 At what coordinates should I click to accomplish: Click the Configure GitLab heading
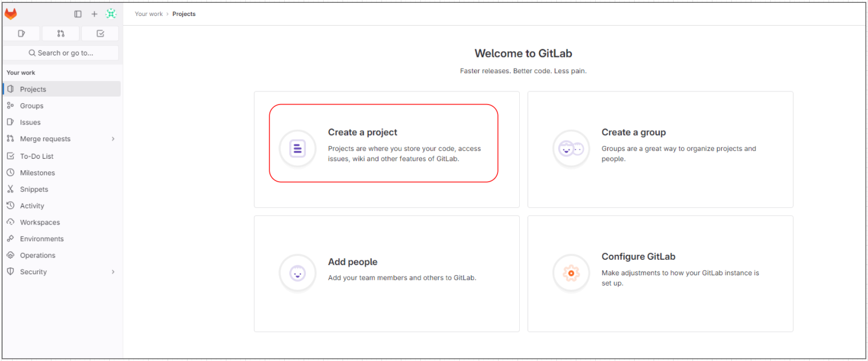(638, 257)
